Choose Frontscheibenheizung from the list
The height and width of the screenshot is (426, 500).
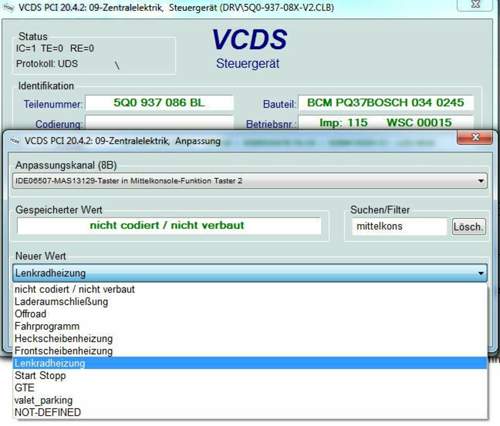coord(250,351)
